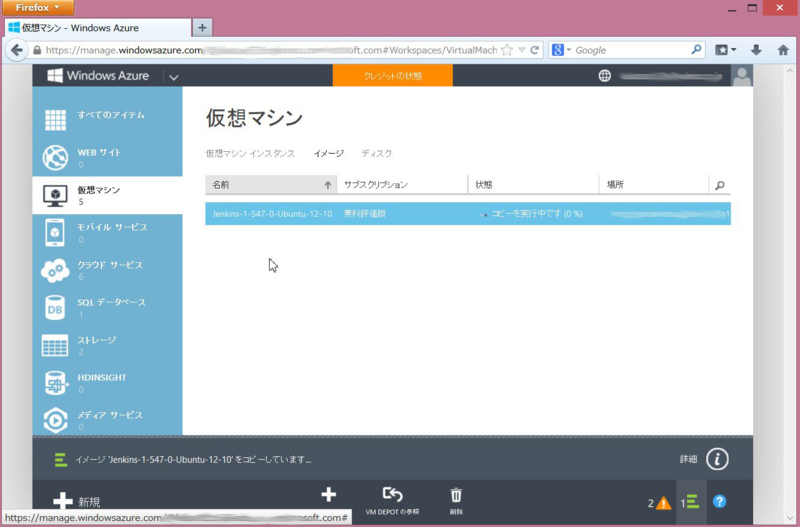This screenshot has width=800, height=527.
Task: Switch to ディスク tab
Action: (x=377, y=154)
